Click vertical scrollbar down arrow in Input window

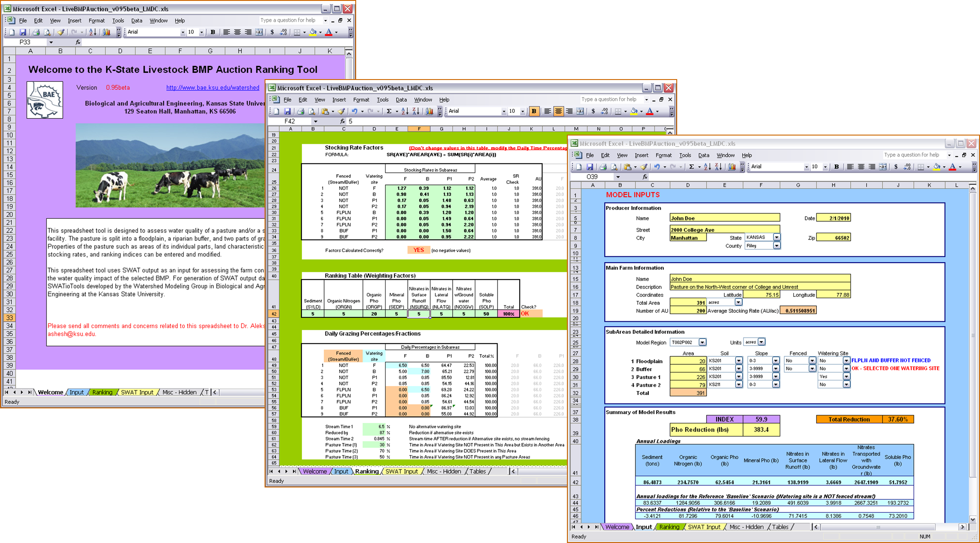972,519
